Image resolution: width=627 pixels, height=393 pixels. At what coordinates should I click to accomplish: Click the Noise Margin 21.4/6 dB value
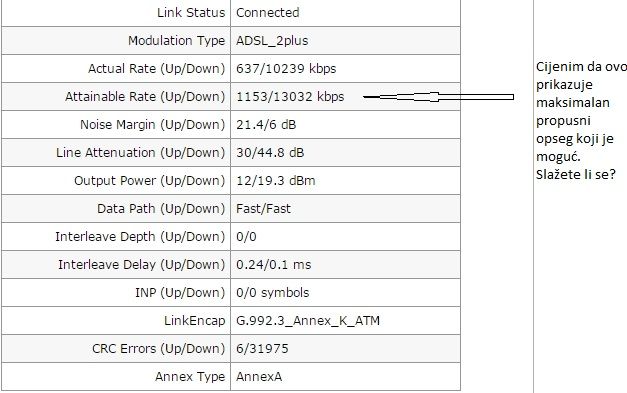pos(266,125)
